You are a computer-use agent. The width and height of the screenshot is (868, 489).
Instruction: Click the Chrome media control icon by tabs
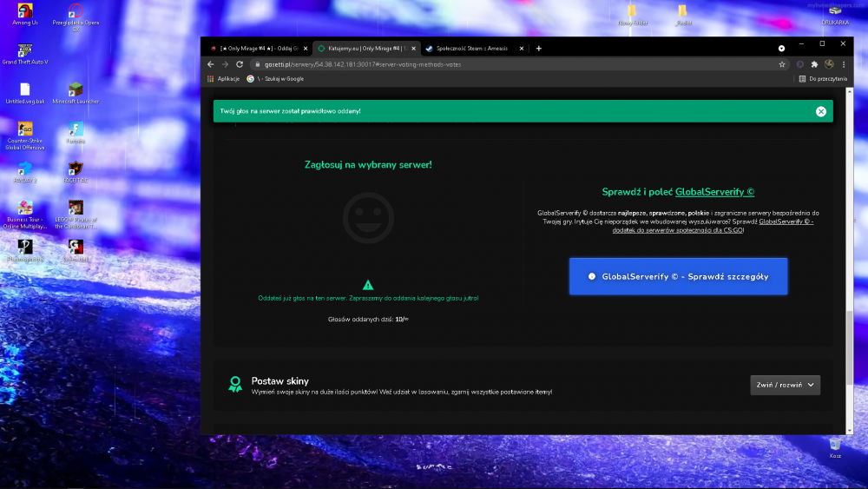tap(781, 48)
